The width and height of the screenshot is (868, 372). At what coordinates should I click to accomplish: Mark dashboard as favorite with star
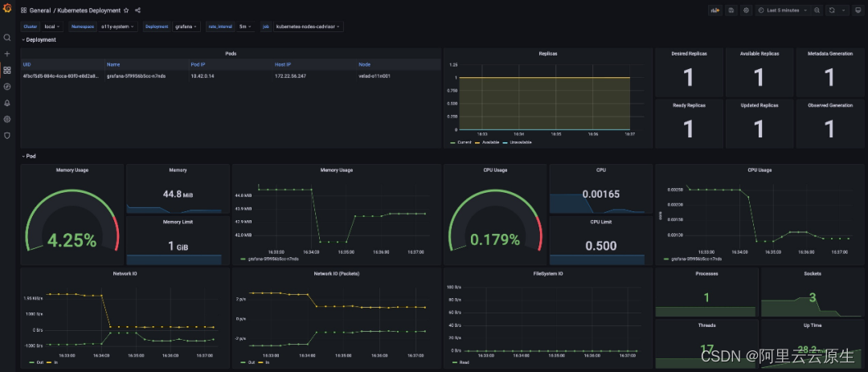click(126, 10)
